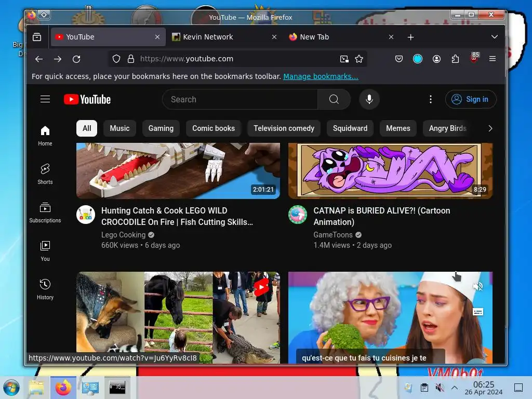This screenshot has height=399, width=532.
Task: Select the Television comedy chip
Action: pyautogui.click(x=284, y=128)
